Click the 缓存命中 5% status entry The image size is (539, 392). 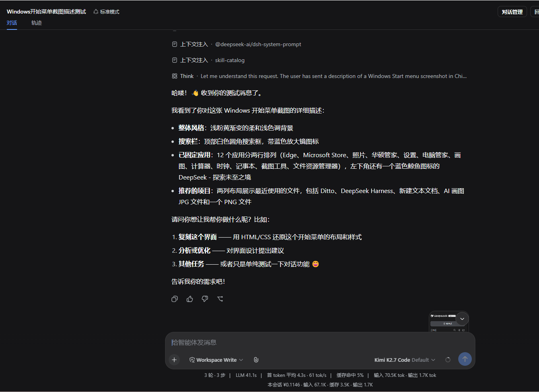click(350, 375)
